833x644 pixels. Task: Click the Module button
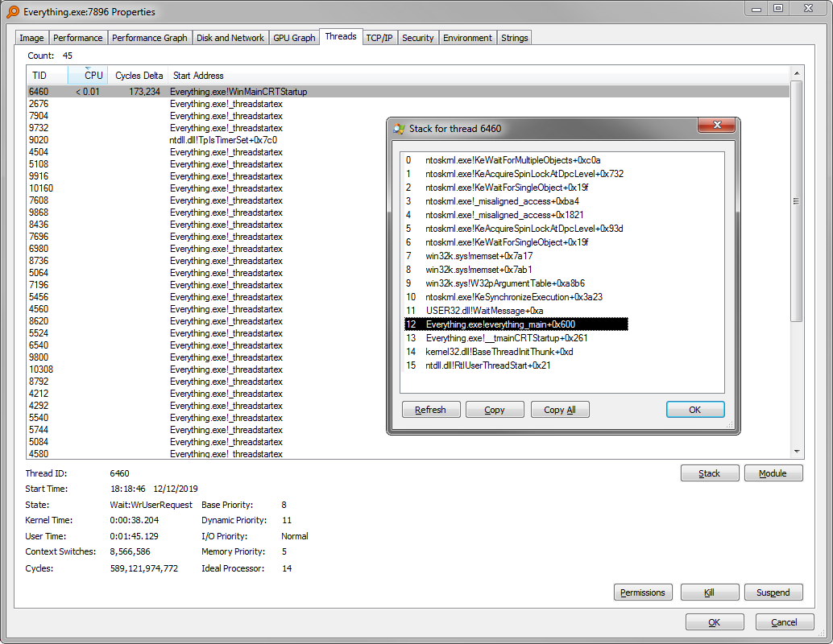pyautogui.click(x=773, y=473)
